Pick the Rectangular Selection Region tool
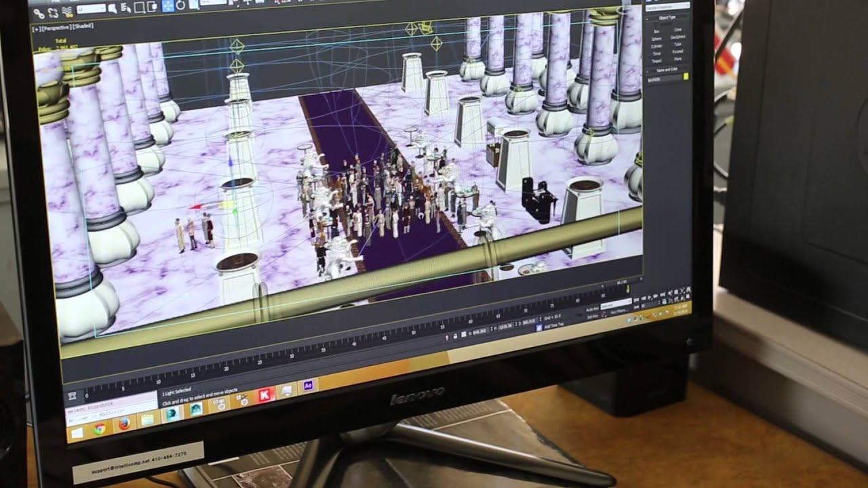The image size is (868, 488). point(139,7)
